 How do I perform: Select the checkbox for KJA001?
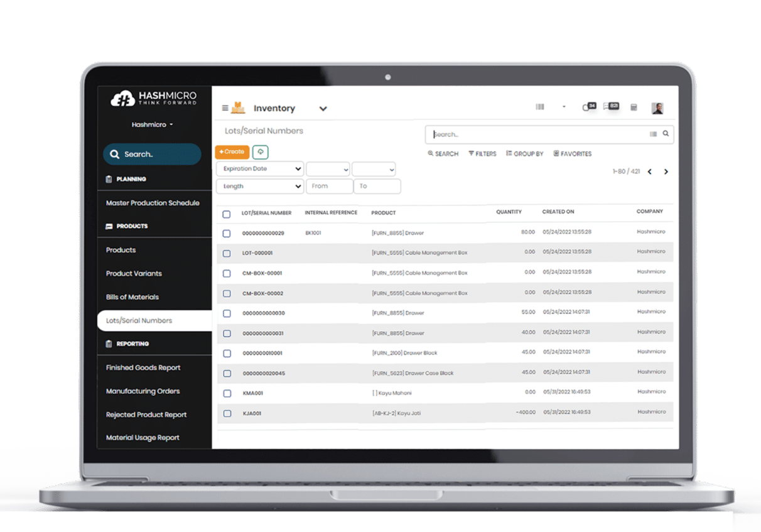(227, 413)
